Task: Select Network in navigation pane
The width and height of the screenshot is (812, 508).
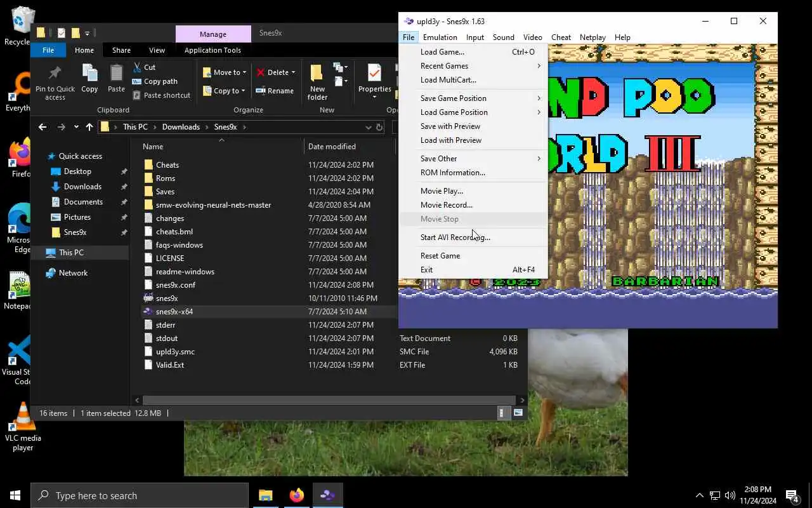Action: (73, 273)
